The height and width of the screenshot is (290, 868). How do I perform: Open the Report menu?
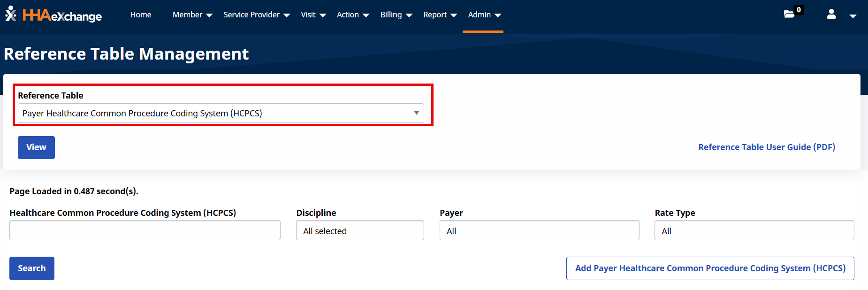click(440, 15)
